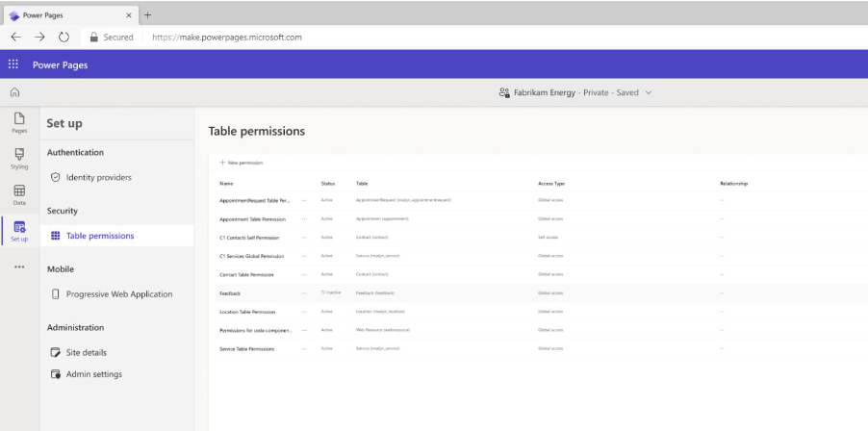Reload the page with browser refresh icon
Screen dimensions: 868x431
[62, 38]
